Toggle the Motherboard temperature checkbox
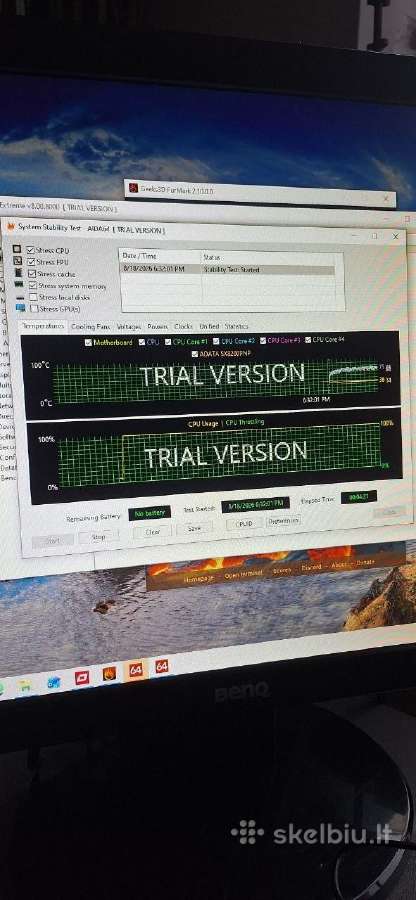This screenshot has height=900, width=416. tap(88, 342)
